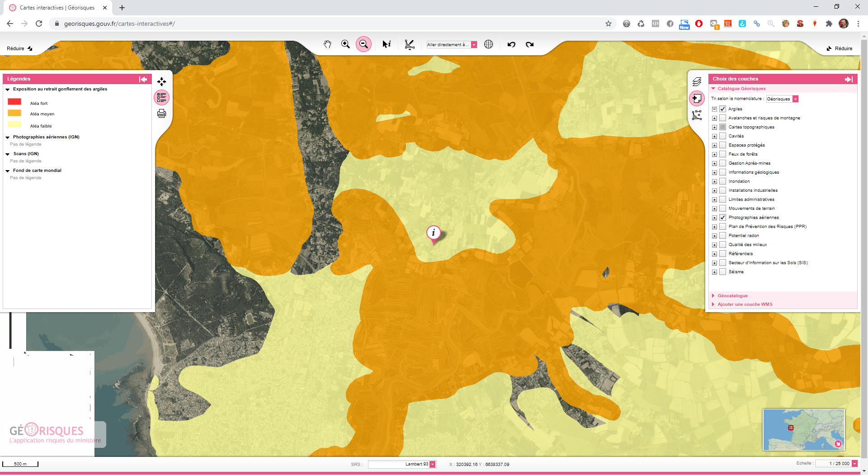Reload the browser page
The width and height of the screenshot is (868, 475).
coord(39,24)
